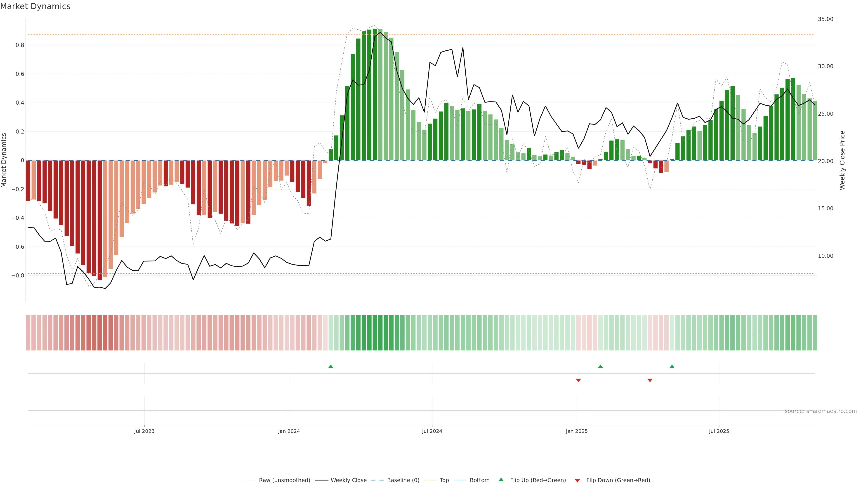The height and width of the screenshot is (488, 868).
Task: Click the Flip Down red triangle legend icon
Action: coord(577,480)
